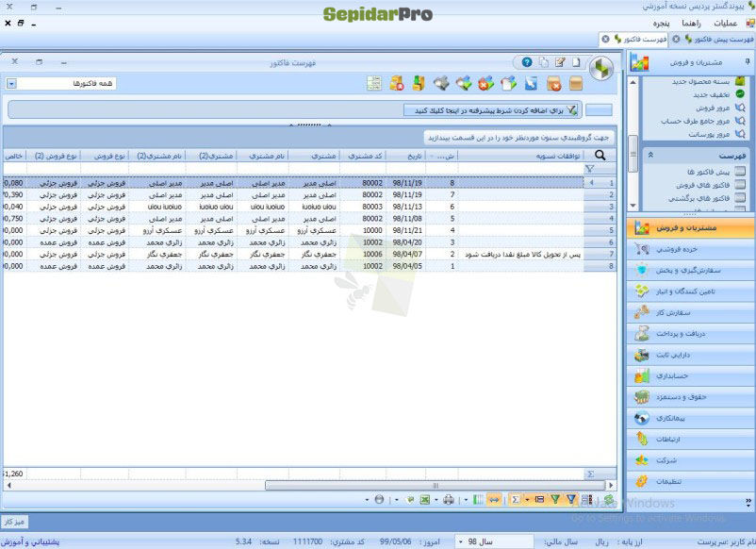Click the sigma summary icon in bottom toolbar
The width and height of the screenshot is (756, 549).
[x=515, y=500]
